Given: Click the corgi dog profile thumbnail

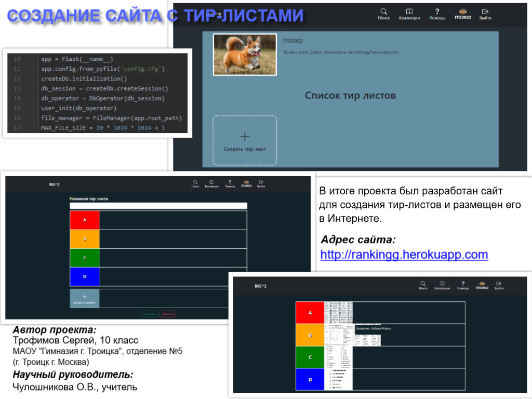Looking at the screenshot, I should coord(244,54).
